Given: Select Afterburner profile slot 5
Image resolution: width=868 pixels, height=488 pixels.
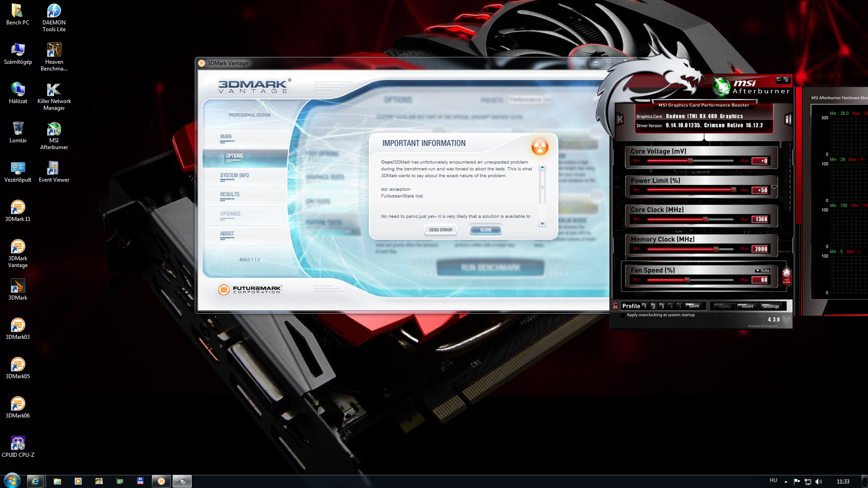Looking at the screenshot, I should coord(679,306).
